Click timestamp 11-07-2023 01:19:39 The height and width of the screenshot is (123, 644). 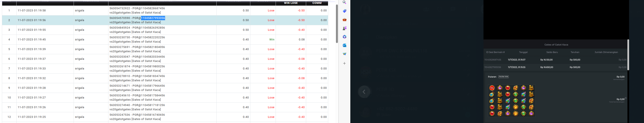coord(32,49)
